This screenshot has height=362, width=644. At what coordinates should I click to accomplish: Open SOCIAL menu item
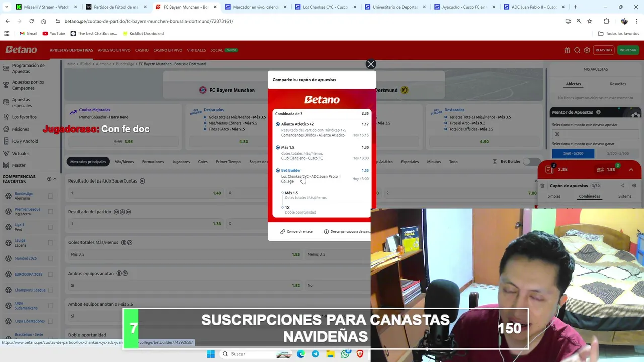(x=217, y=50)
